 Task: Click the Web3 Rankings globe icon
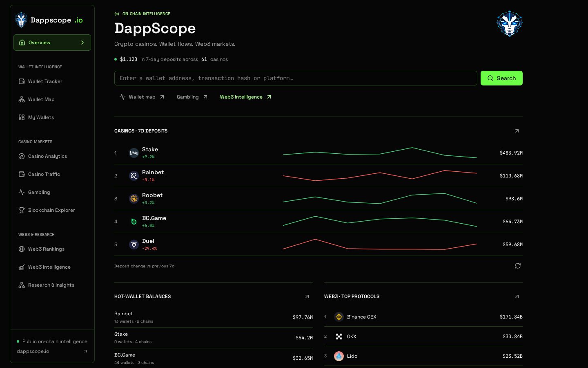point(22,249)
